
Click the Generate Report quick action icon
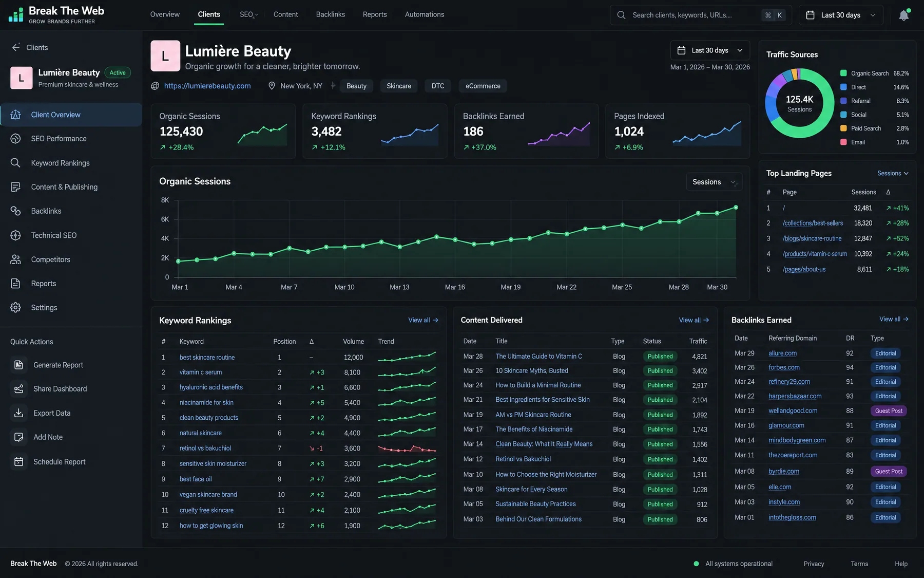tap(19, 365)
